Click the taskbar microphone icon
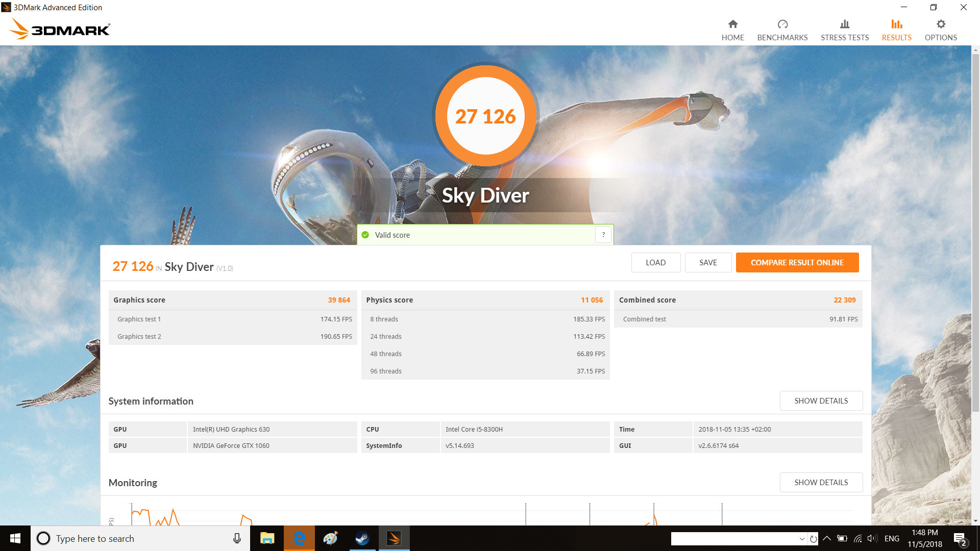980x551 pixels. coord(237,538)
